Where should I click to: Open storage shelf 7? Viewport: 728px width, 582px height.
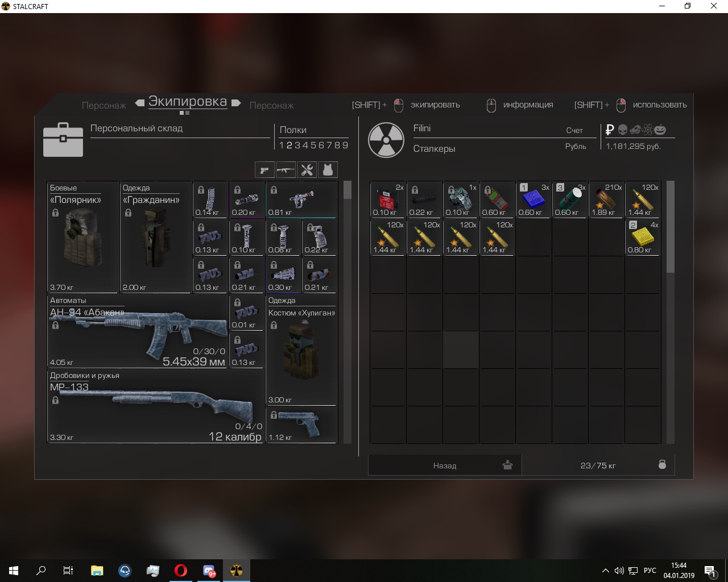click(x=329, y=145)
